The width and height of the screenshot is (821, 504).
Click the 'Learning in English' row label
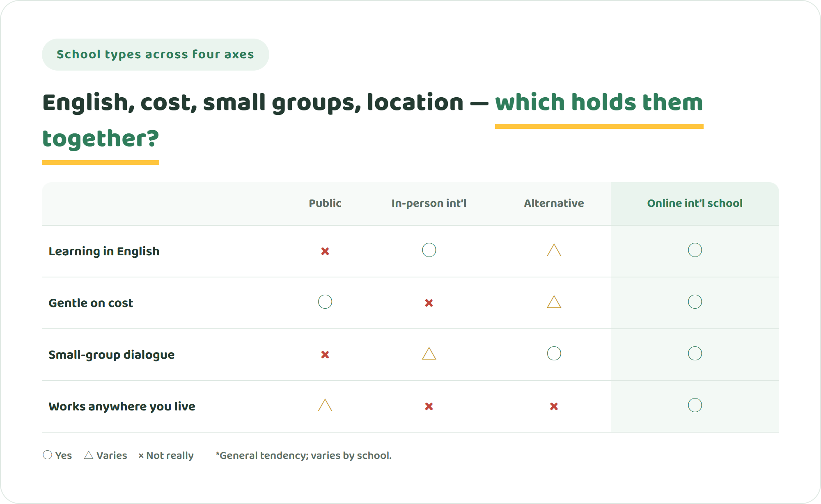[x=104, y=251]
